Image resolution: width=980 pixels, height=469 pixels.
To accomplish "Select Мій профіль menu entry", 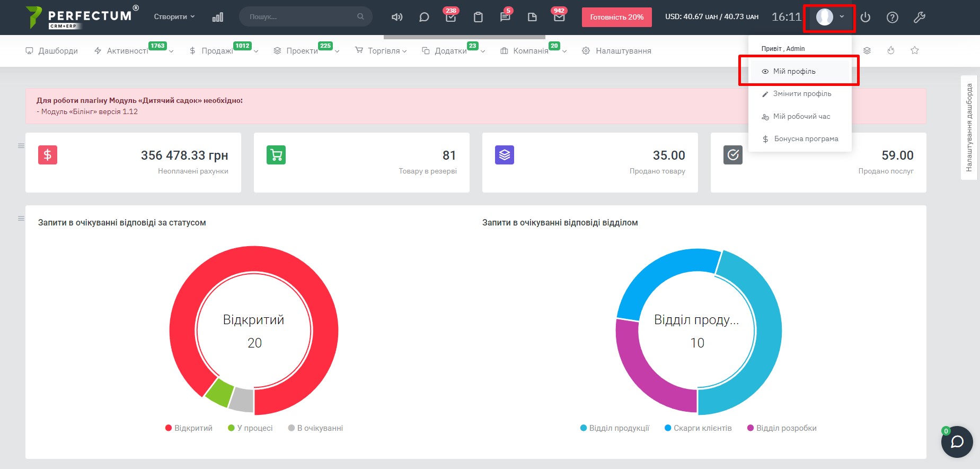I will [794, 72].
